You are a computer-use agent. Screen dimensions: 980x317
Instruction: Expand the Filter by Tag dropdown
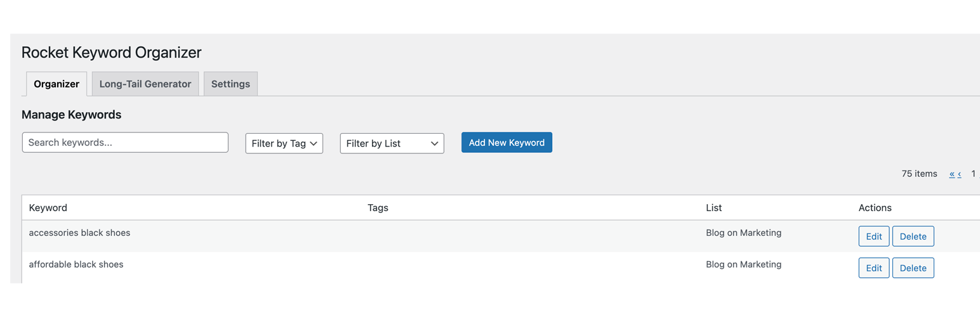pos(284,143)
